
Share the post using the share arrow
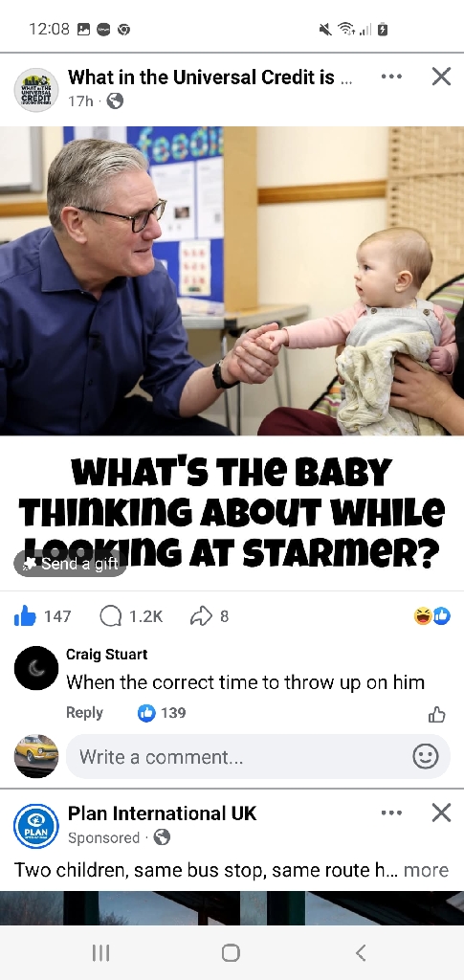[x=201, y=616]
